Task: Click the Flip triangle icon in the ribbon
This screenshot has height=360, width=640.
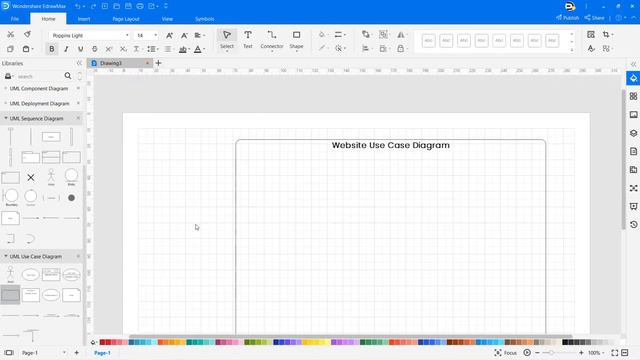Action: 401,35
